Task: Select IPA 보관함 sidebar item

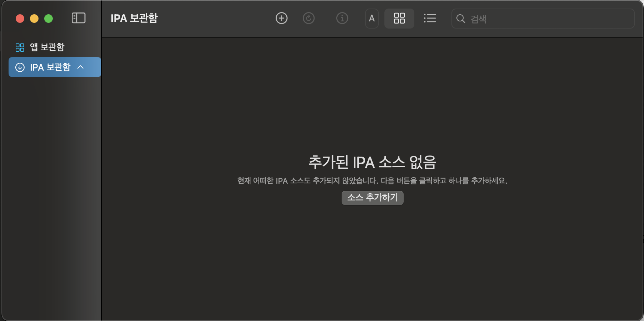Action: click(x=55, y=67)
